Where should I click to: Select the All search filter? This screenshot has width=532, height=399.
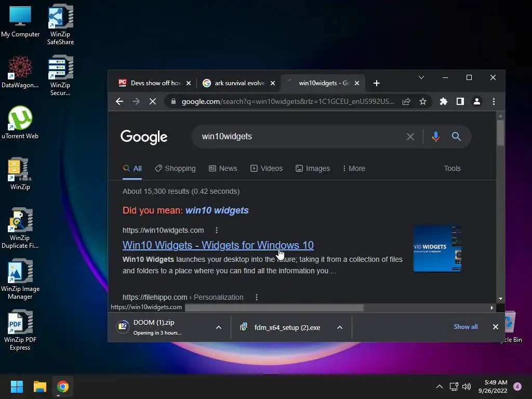(x=132, y=169)
